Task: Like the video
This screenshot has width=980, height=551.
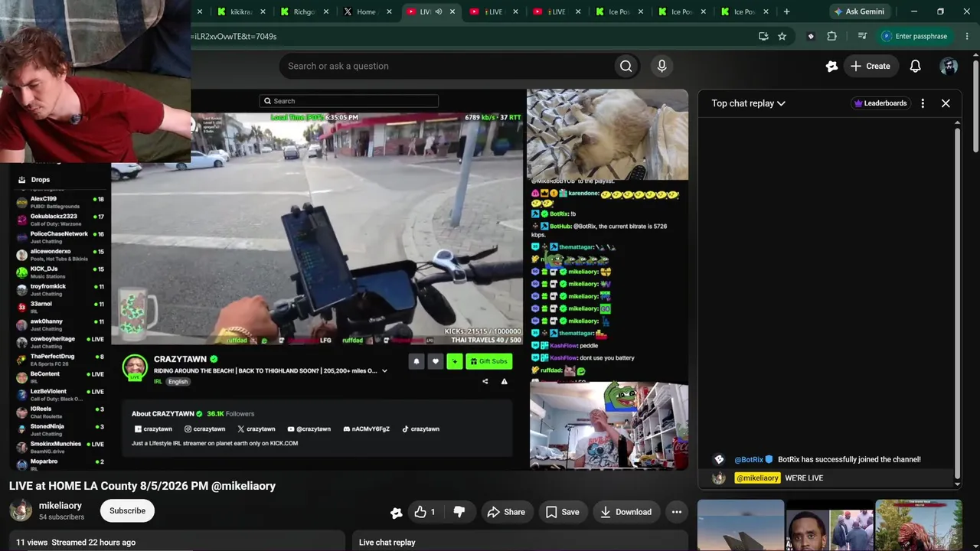Action: click(425, 512)
